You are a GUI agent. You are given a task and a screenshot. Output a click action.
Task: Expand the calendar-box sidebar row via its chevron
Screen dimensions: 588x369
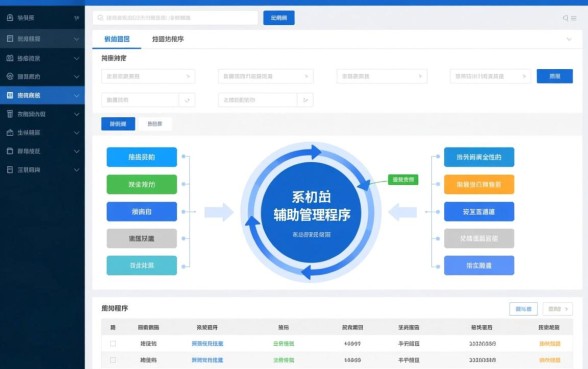[76, 152]
